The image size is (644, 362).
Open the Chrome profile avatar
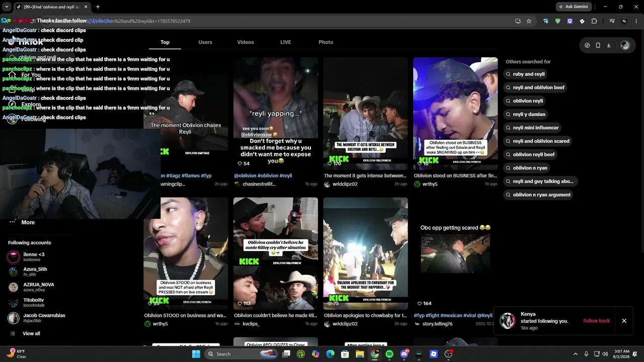tap(624, 21)
